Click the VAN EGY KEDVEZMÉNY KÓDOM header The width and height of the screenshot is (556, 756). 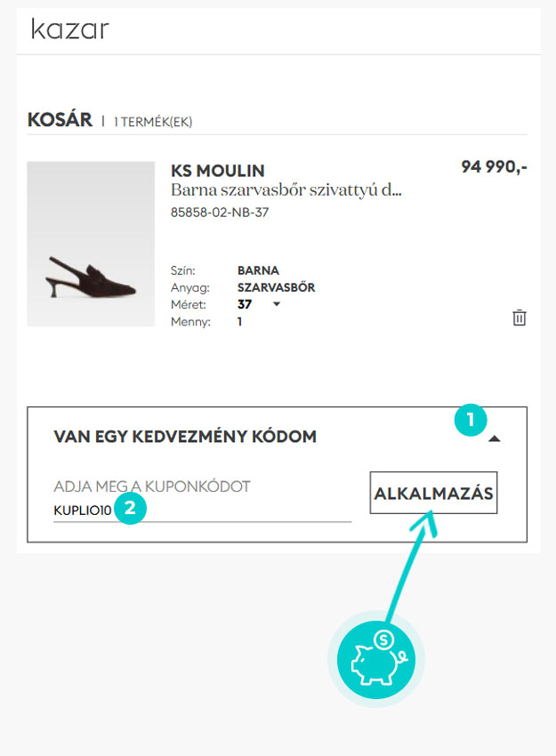[186, 437]
